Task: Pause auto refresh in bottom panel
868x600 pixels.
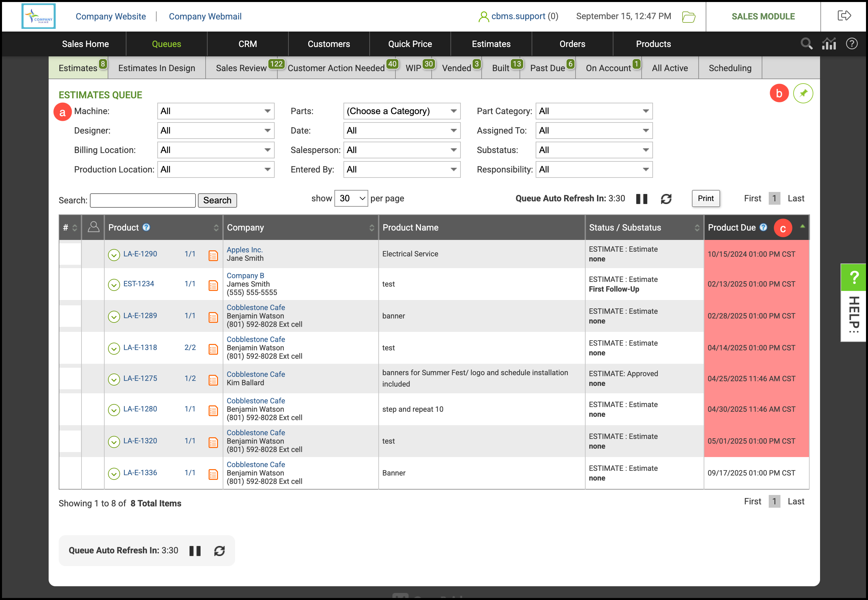Action: coord(195,551)
